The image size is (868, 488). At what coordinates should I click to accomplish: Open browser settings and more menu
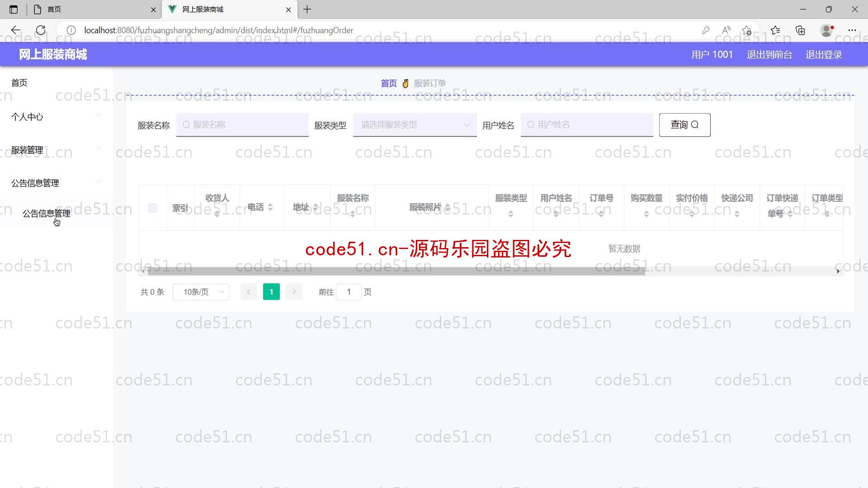coord(852,30)
